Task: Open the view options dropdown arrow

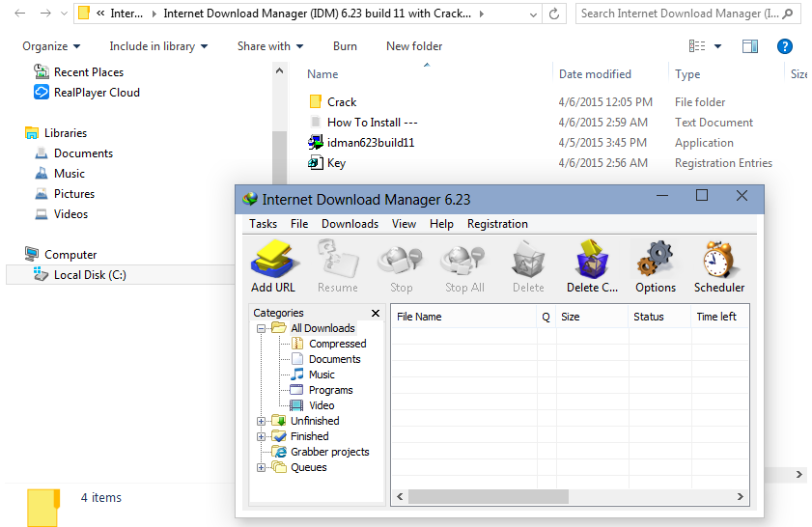Action: click(717, 46)
